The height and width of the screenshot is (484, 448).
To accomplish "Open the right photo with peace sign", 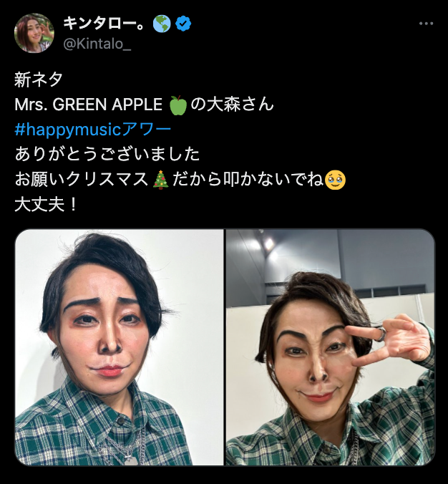I will (x=330, y=347).
